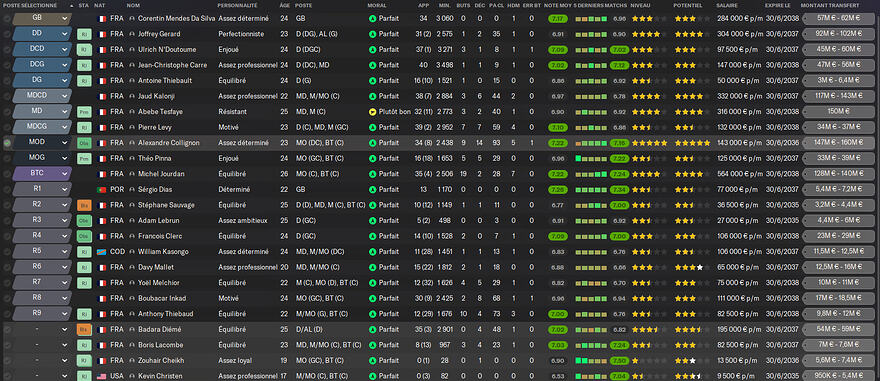
Task: Click Théo Pinna's last five matches form bar
Action: [591, 159]
